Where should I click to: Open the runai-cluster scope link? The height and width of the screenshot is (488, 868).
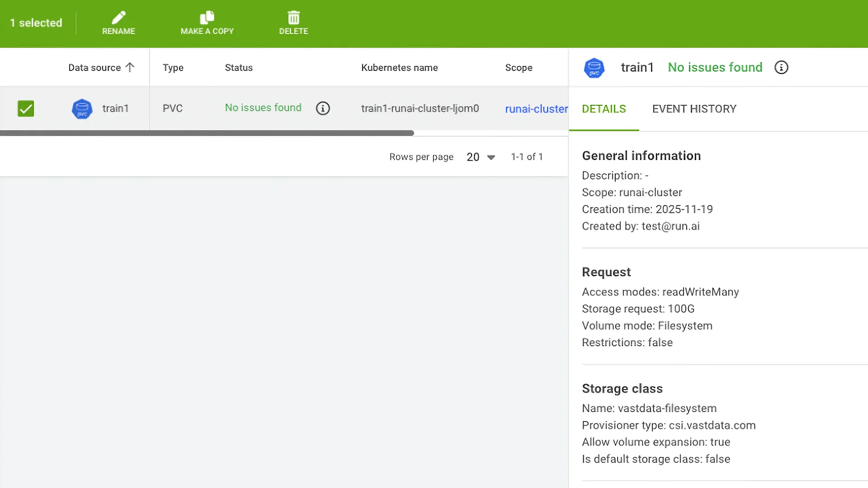536,109
